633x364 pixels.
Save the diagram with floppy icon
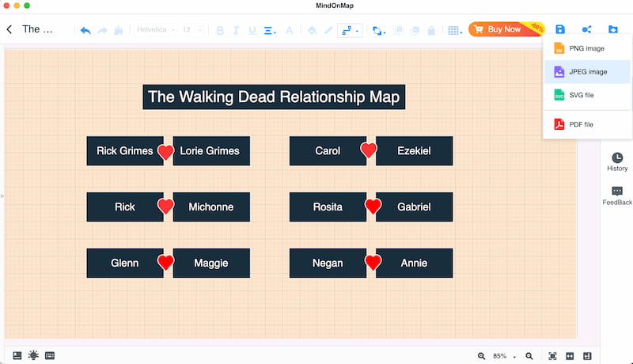pos(560,29)
